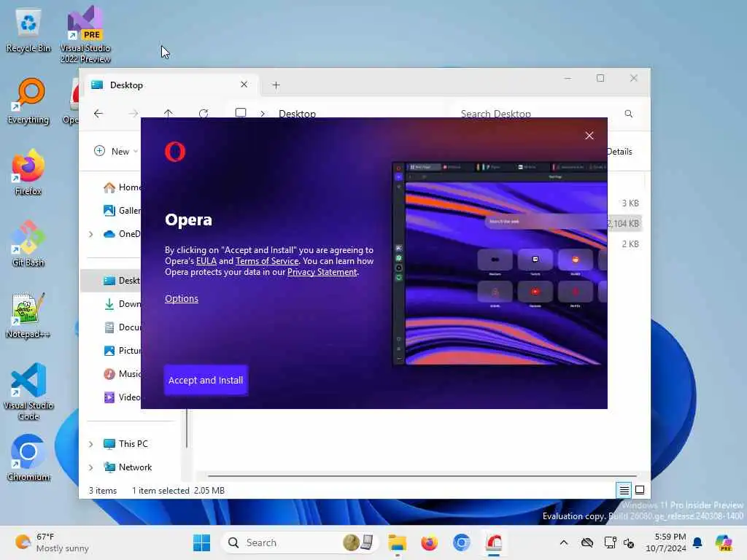This screenshot has width=747, height=560.
Task: Open the Copilot Preview taskbar icon
Action: [x=724, y=542]
